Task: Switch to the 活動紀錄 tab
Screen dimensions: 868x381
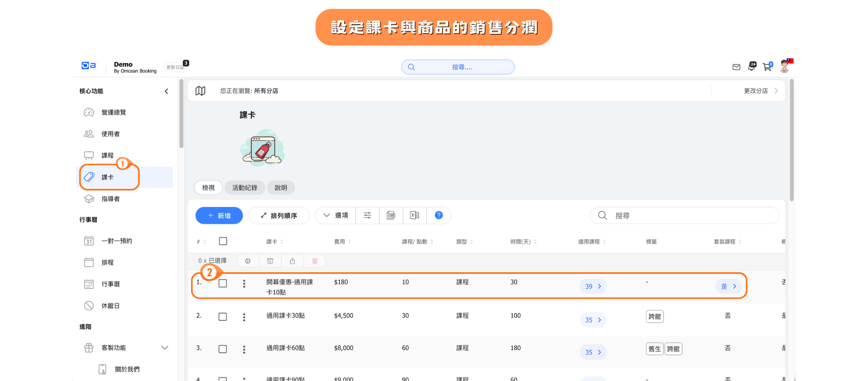Action: (245, 188)
